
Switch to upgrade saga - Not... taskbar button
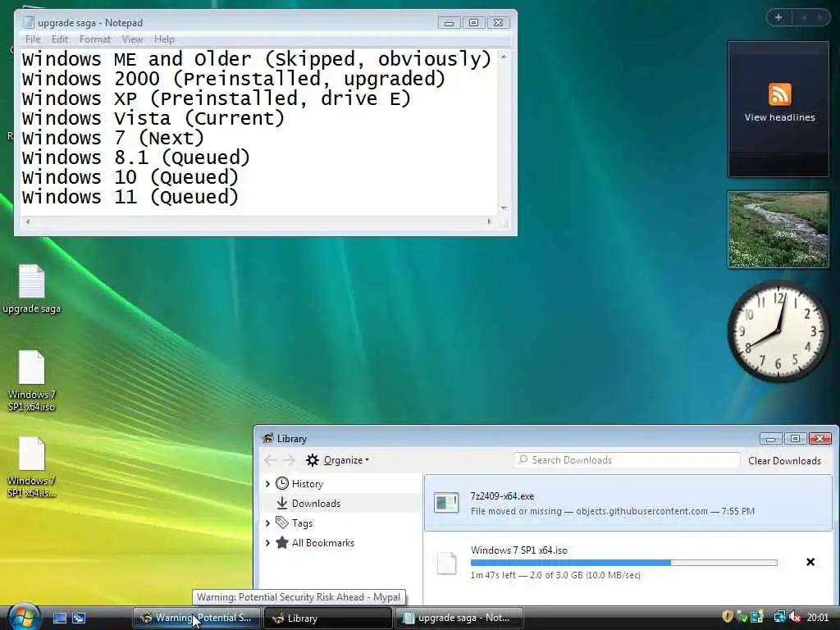click(x=459, y=618)
